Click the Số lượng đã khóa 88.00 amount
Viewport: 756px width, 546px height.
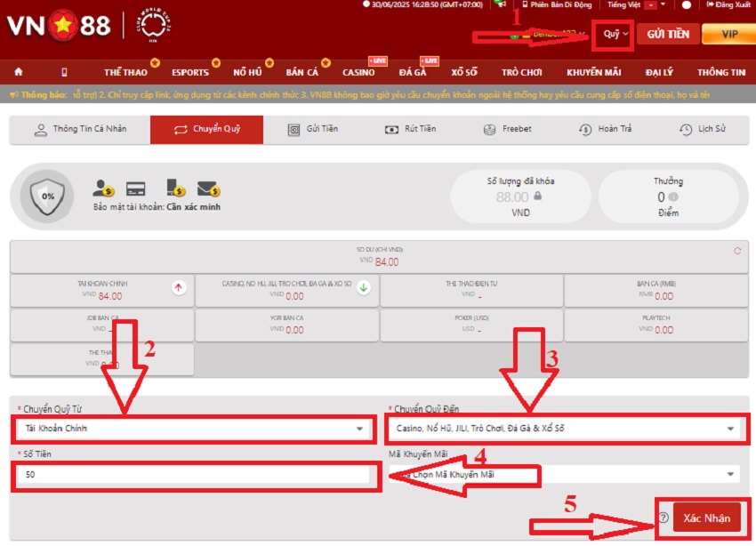click(x=512, y=197)
